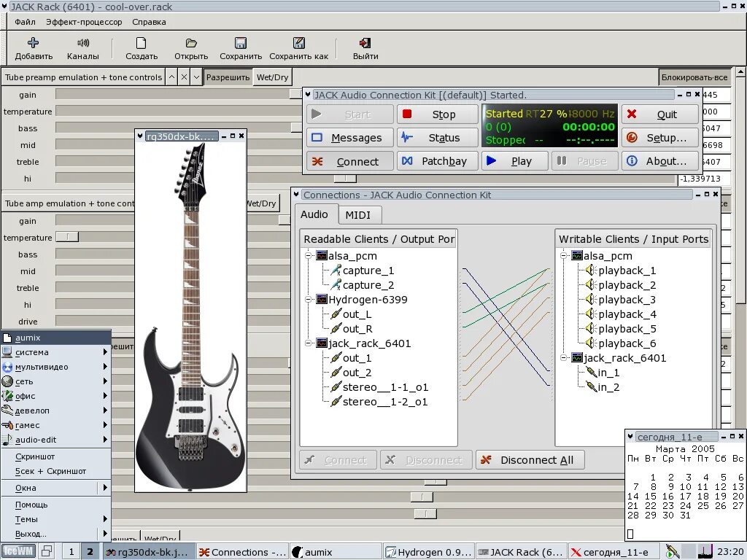The width and height of the screenshot is (747, 560).
Task: Click the Сохранить как icon
Action: pos(298,43)
